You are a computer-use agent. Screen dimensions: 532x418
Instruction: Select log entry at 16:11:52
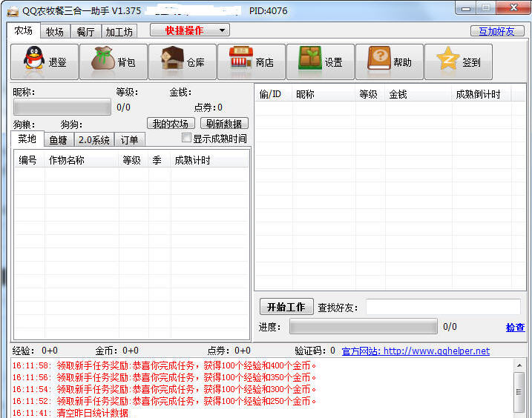(x=164, y=401)
